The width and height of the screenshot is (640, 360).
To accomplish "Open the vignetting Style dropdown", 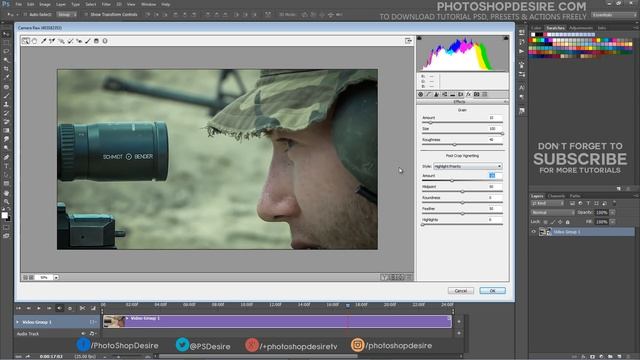I will coord(468,167).
